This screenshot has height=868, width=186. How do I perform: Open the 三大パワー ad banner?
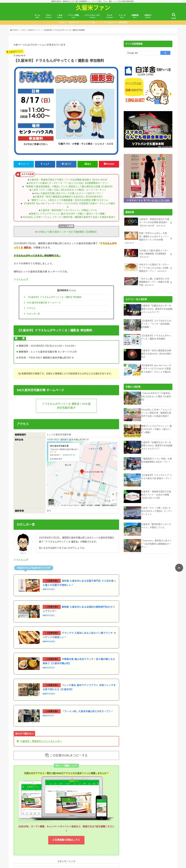(148, 178)
